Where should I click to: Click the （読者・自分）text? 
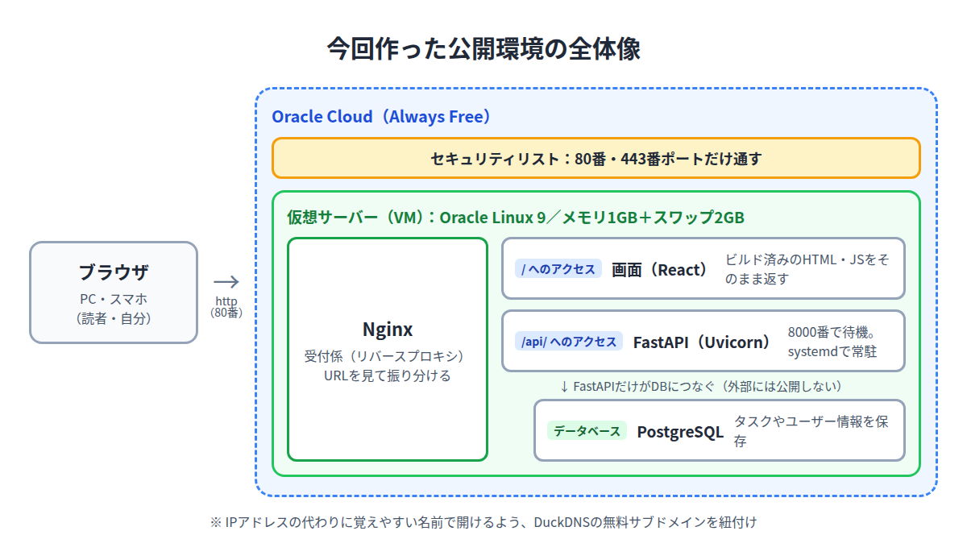[x=114, y=317]
